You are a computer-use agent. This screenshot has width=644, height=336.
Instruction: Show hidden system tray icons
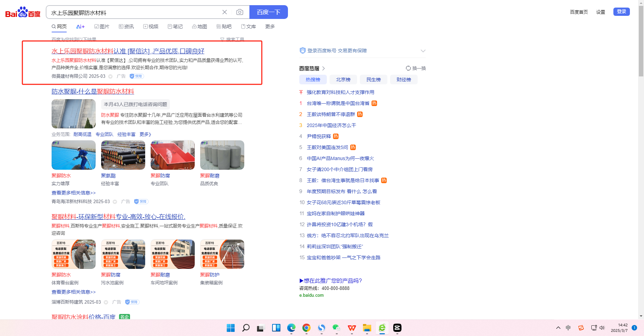(x=558, y=328)
